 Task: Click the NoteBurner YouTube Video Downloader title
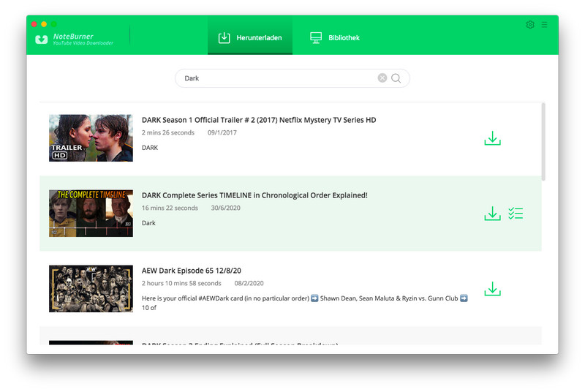pyautogui.click(x=83, y=39)
